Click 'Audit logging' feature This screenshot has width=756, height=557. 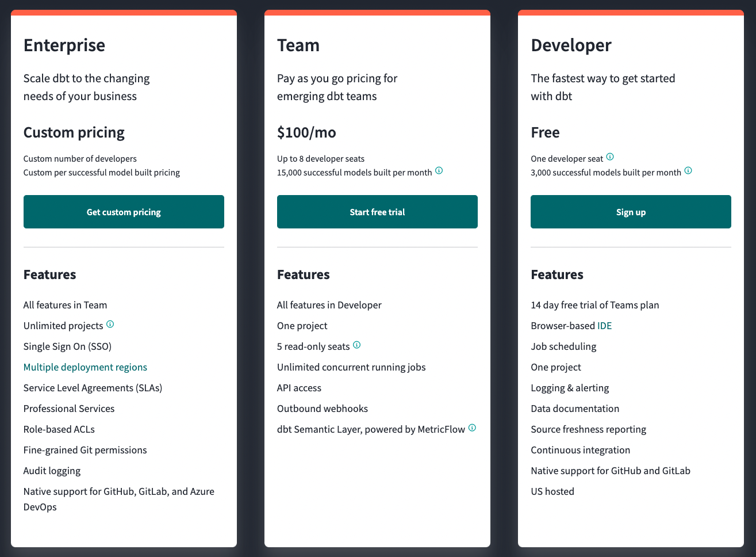pos(52,471)
